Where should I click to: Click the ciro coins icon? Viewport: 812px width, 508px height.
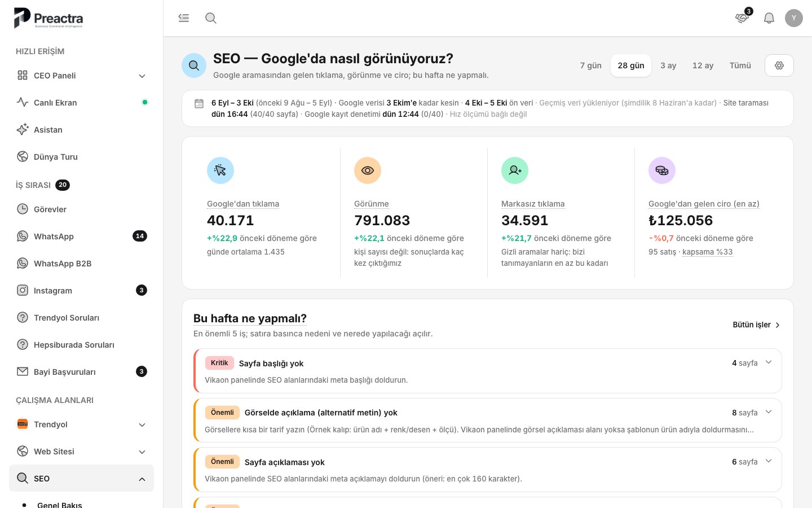pyautogui.click(x=662, y=170)
